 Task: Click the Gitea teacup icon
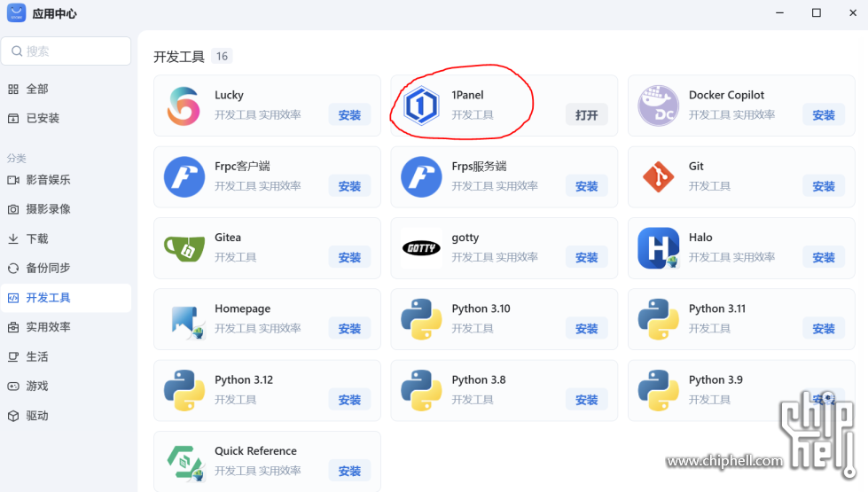coord(184,248)
